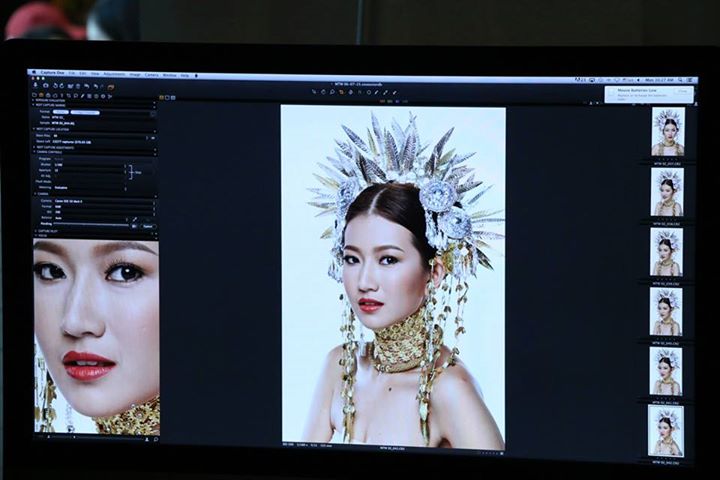The image size is (720, 480).
Task: Choose the Spot removal circle cursor tool
Action: pyautogui.click(x=369, y=92)
